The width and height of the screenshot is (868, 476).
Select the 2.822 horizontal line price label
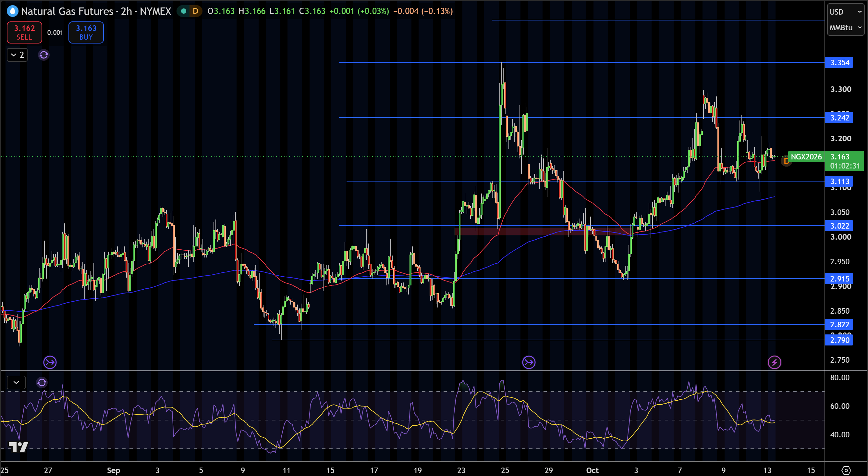pyautogui.click(x=839, y=325)
